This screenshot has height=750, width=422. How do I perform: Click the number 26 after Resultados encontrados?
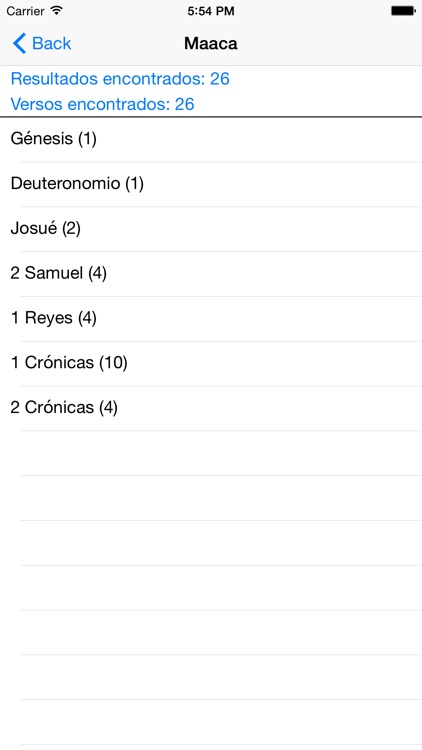click(x=220, y=78)
